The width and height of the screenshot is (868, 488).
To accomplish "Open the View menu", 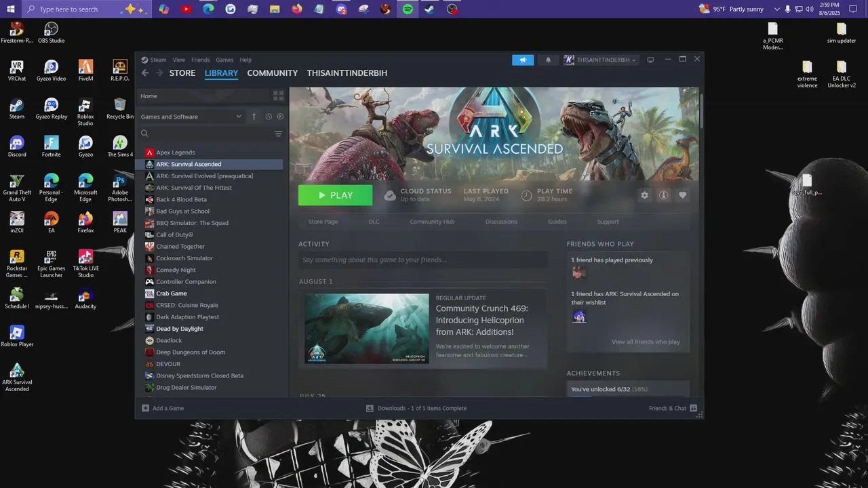I will [179, 60].
